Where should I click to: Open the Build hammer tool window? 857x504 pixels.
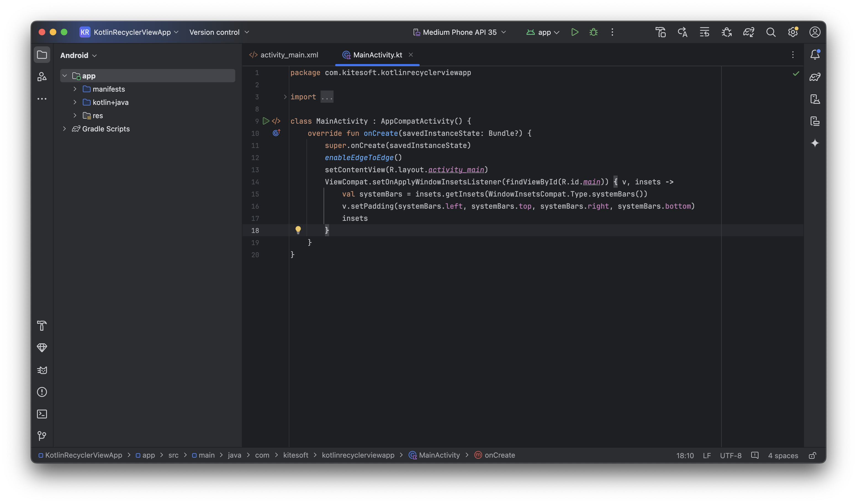(x=42, y=326)
